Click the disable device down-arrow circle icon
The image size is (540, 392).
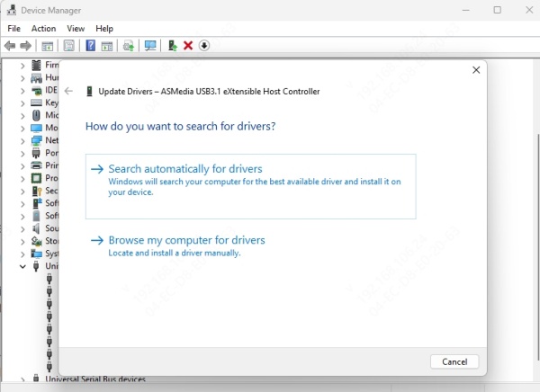(204, 46)
